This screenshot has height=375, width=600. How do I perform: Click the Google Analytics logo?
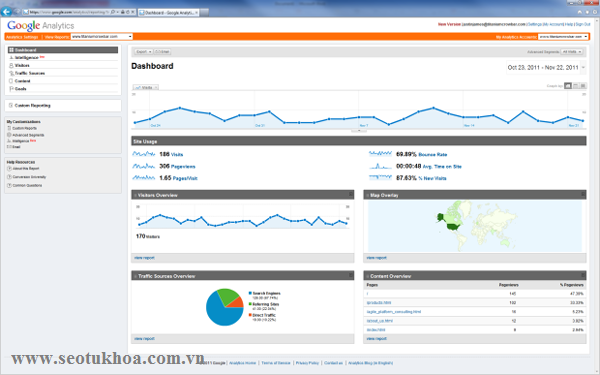[x=41, y=26]
